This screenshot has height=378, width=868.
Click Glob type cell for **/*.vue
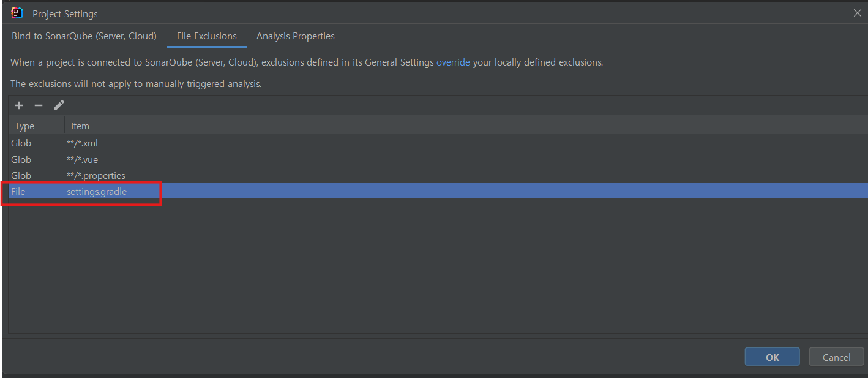(21, 159)
